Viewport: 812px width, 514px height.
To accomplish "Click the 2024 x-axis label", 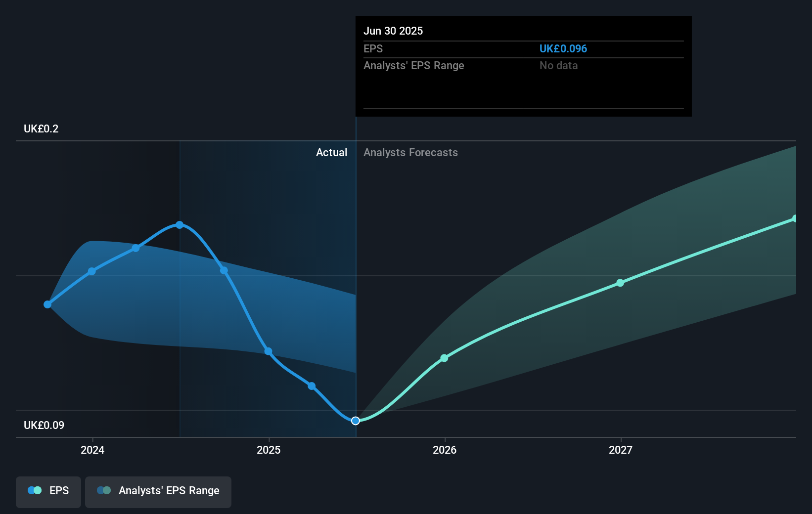I will (x=92, y=450).
